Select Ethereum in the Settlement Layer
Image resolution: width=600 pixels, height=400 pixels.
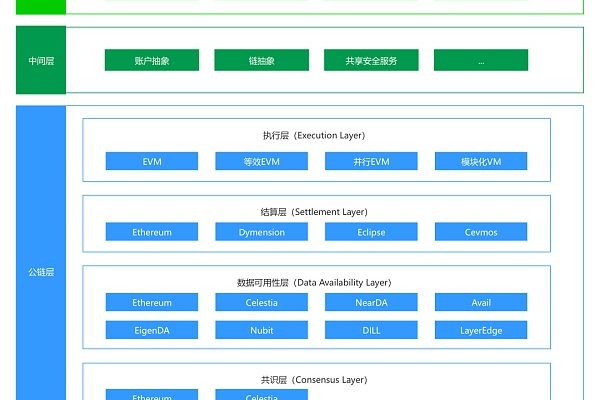(x=152, y=232)
